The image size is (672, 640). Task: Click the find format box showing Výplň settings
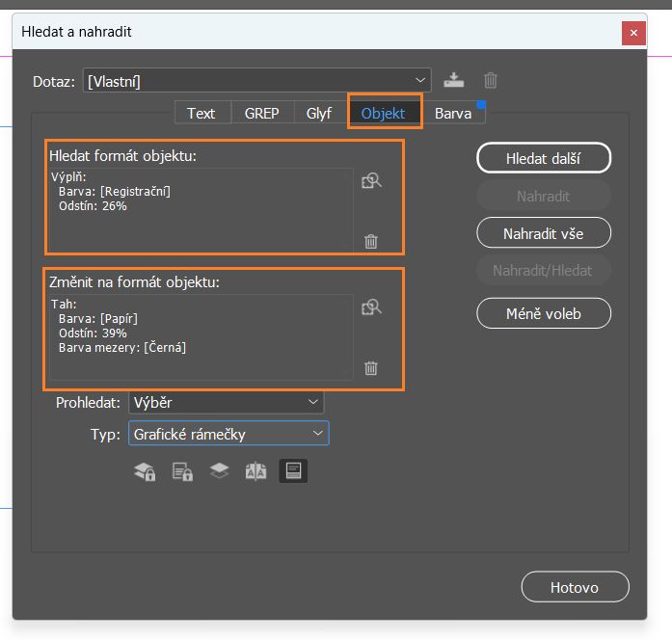[201, 209]
